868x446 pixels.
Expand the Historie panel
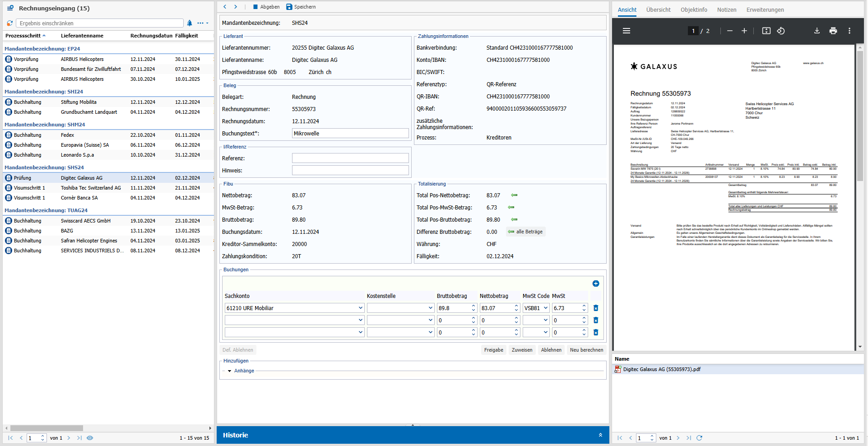600,435
